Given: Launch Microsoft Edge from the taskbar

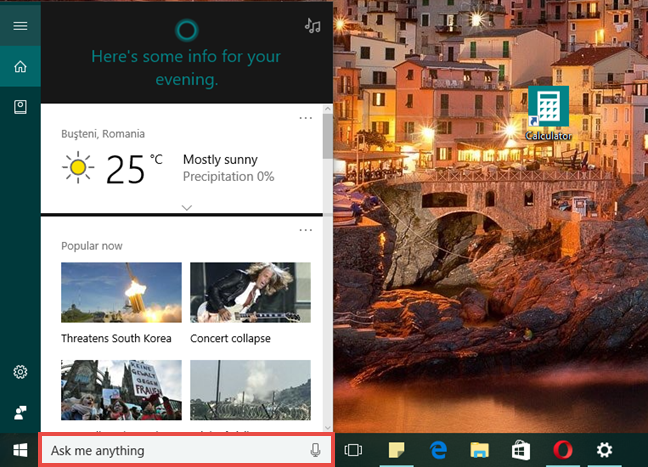Looking at the screenshot, I should coord(438,450).
